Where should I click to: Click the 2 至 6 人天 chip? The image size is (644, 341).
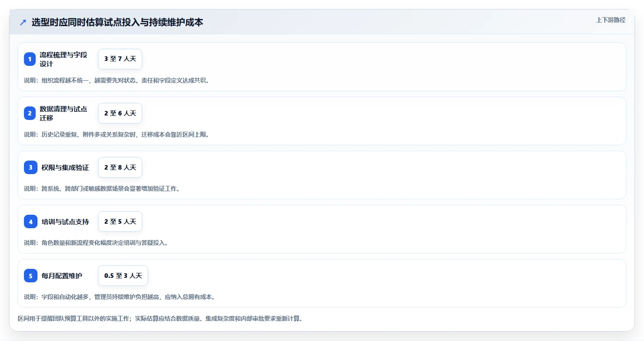(120, 113)
